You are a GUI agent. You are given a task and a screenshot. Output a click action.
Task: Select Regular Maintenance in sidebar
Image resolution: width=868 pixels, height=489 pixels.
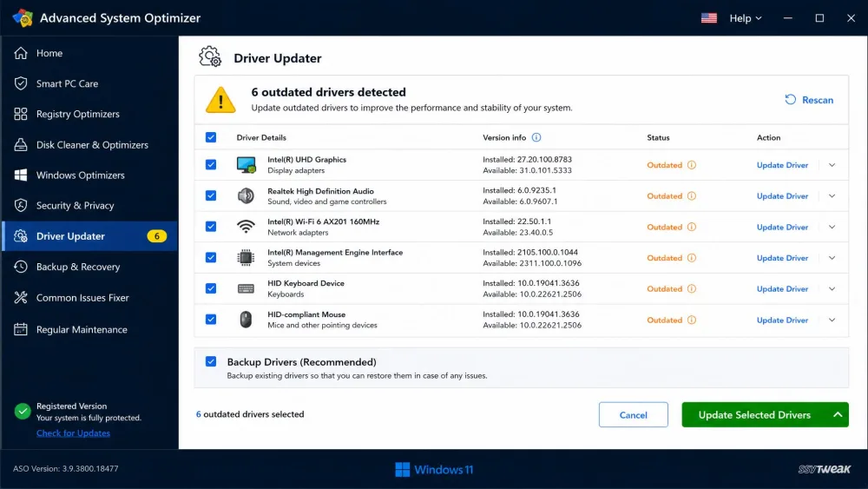coord(89,329)
